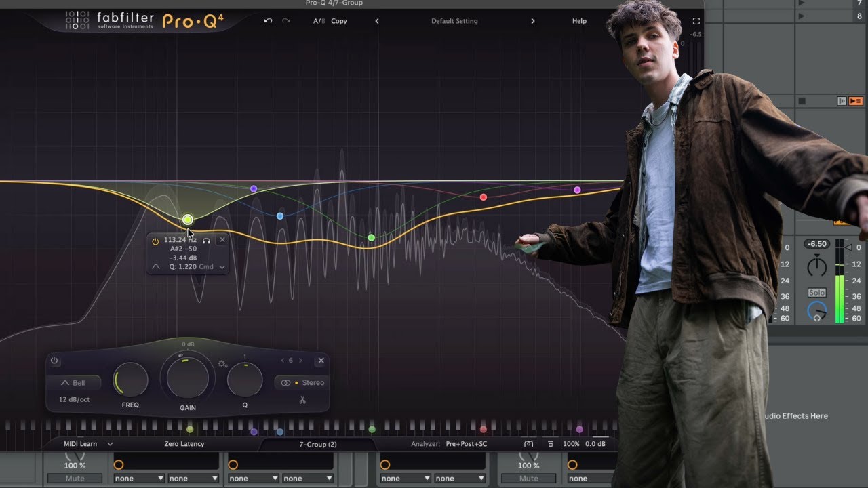Switch to previous band with left arrow

(282, 361)
